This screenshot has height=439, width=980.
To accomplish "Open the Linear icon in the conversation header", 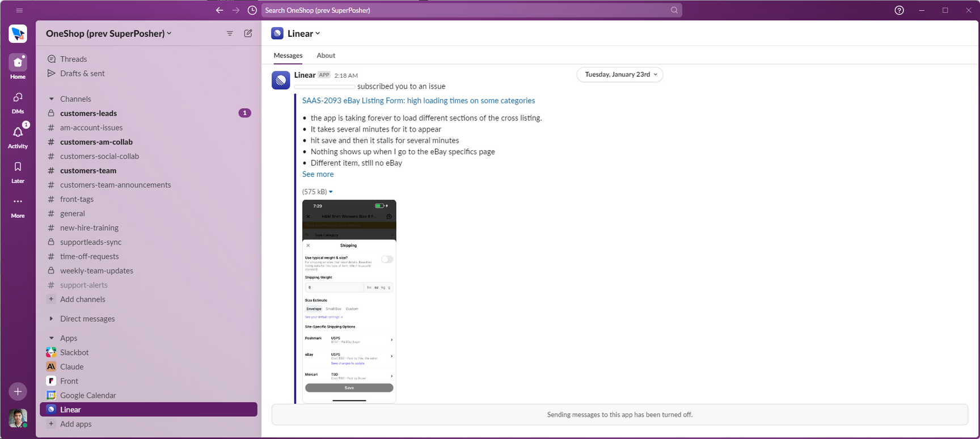I will 277,33.
